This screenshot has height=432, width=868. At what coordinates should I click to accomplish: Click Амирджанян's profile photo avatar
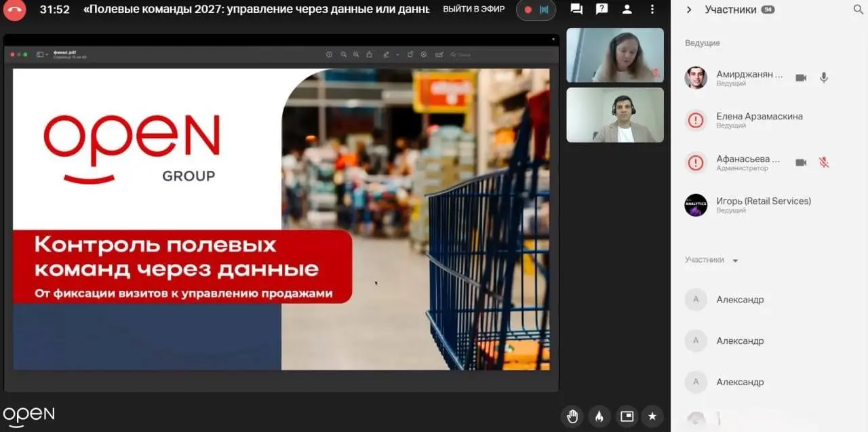(696, 78)
